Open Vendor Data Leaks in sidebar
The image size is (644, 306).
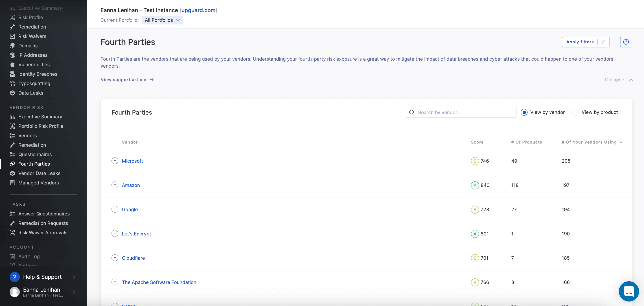[x=39, y=173]
